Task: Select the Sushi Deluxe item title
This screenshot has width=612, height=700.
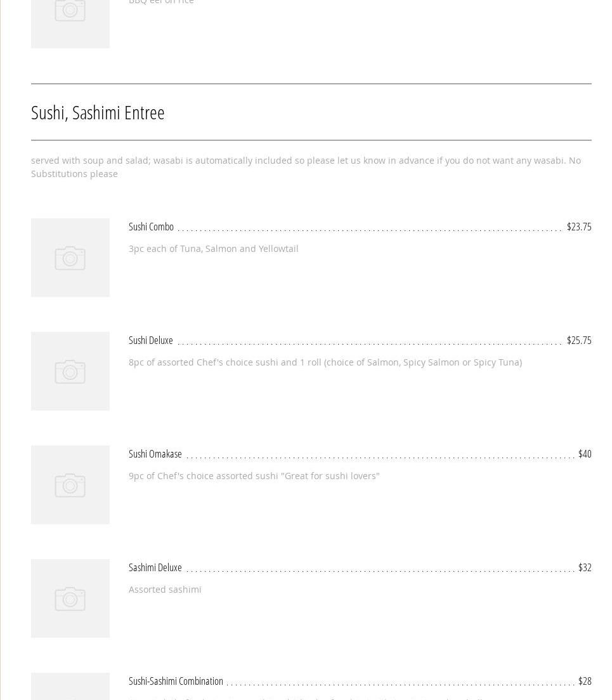Action: 151,340
